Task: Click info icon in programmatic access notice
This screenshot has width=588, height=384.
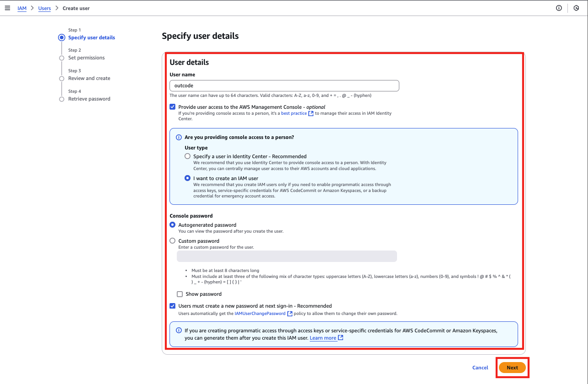Action: click(x=179, y=331)
